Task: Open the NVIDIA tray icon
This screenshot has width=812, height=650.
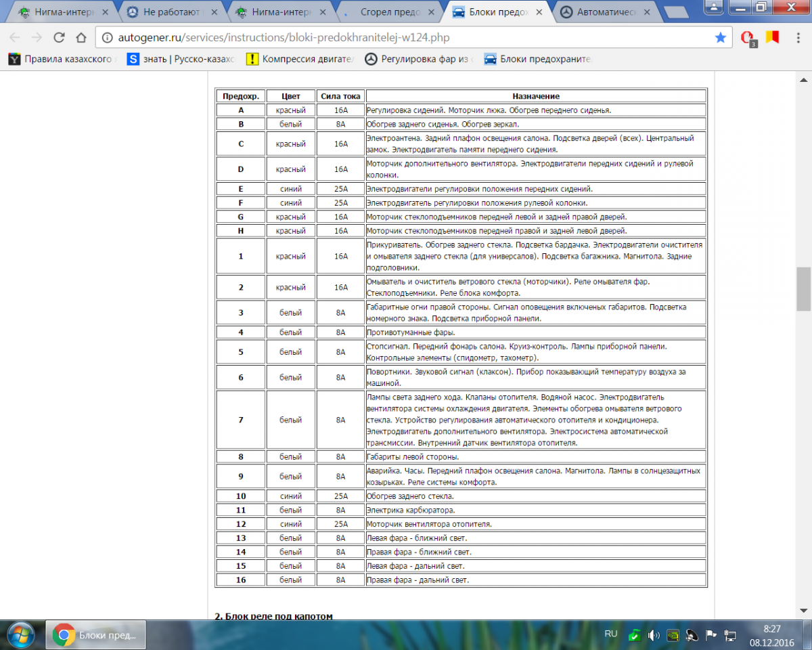Action: [673, 636]
